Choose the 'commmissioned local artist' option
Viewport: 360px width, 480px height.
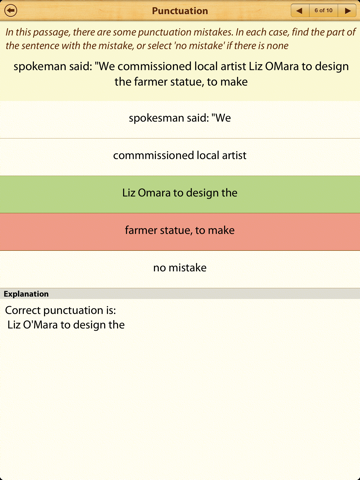pyautogui.click(x=180, y=157)
